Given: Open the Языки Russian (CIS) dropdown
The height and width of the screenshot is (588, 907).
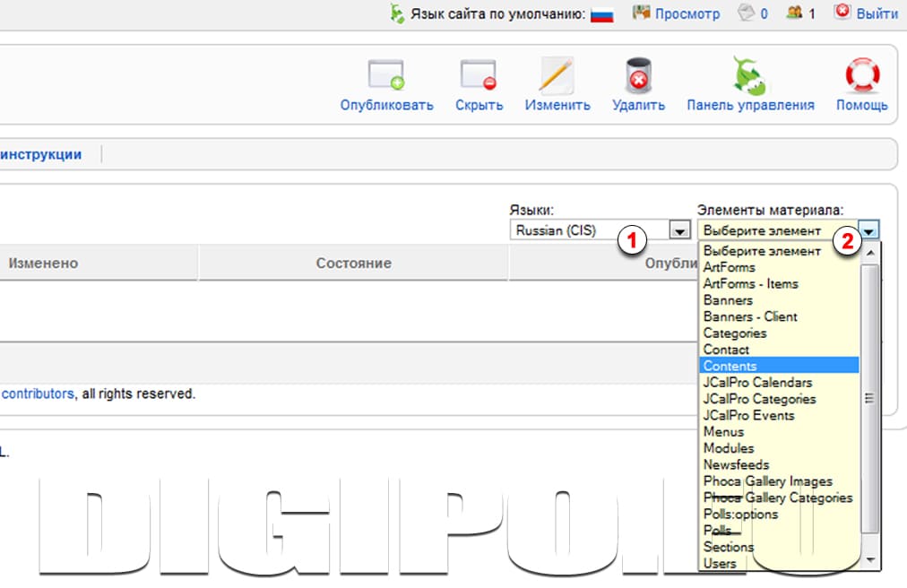Looking at the screenshot, I should click(678, 230).
